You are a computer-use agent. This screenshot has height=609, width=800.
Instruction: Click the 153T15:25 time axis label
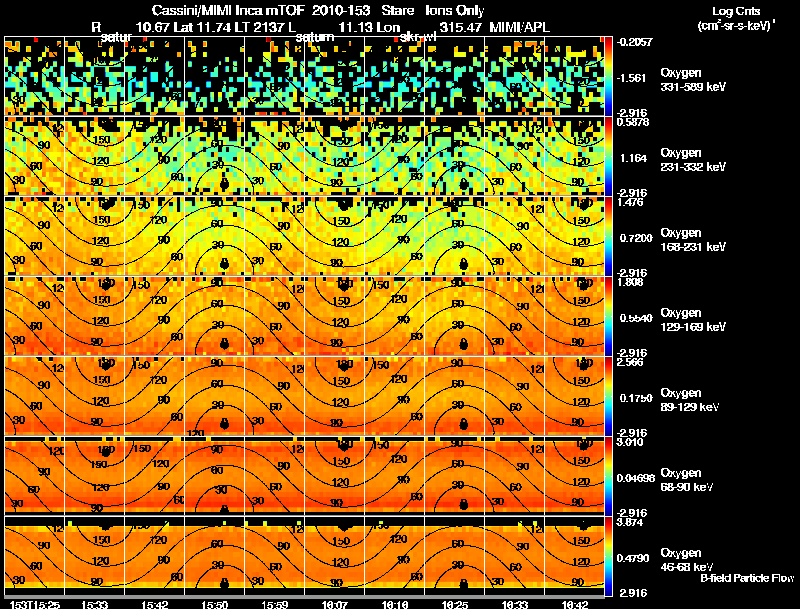[35, 605]
